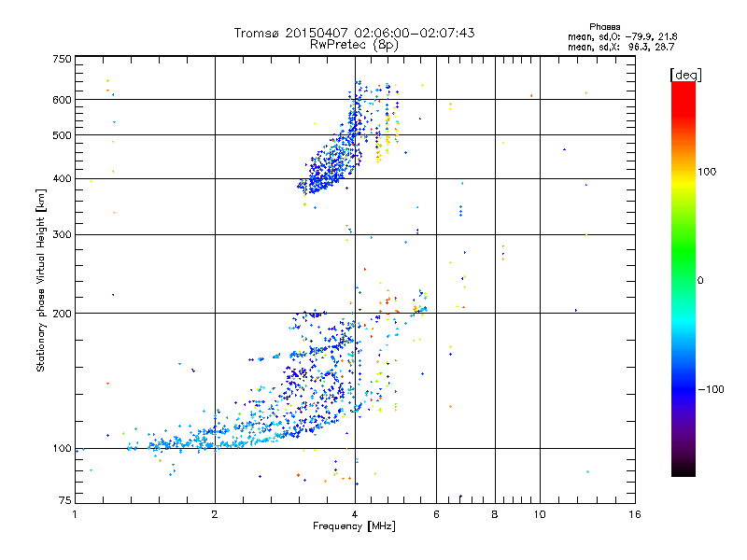Select the "mean, sd,X: 96.3, 28.7" line

[621, 47]
